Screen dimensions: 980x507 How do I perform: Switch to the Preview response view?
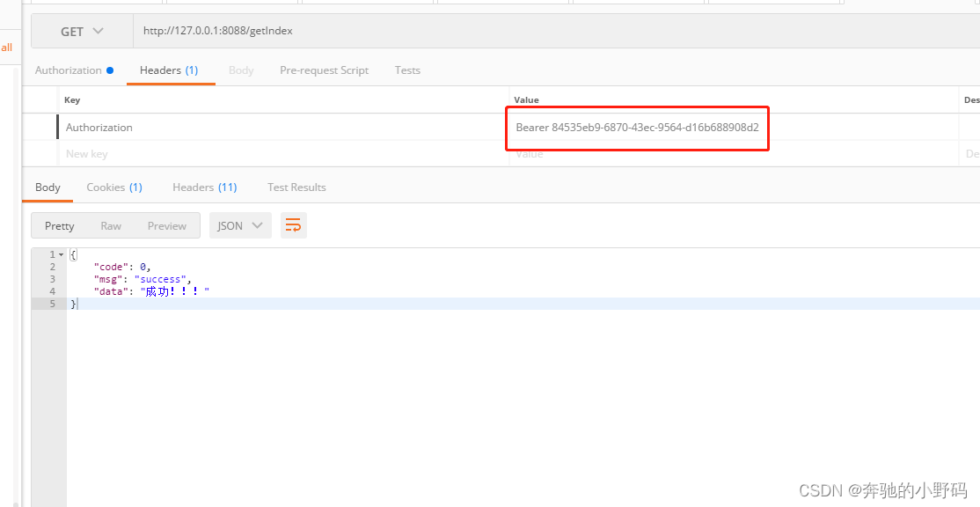point(166,224)
